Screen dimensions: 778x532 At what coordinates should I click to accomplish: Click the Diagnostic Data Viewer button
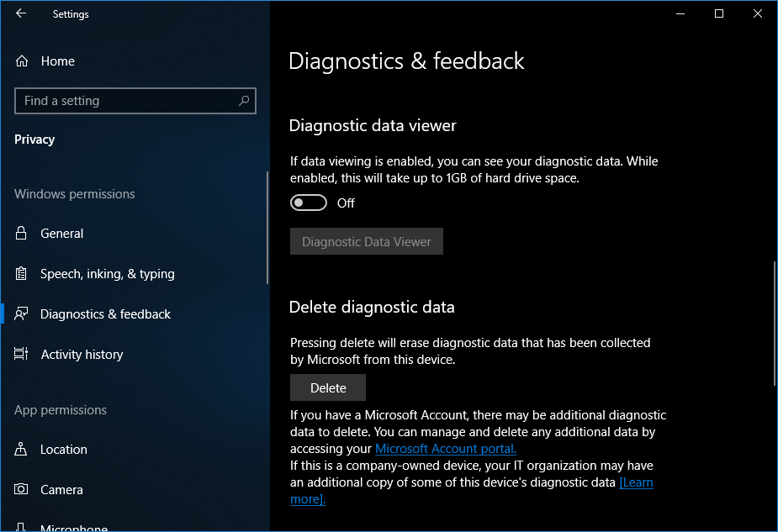(x=366, y=242)
